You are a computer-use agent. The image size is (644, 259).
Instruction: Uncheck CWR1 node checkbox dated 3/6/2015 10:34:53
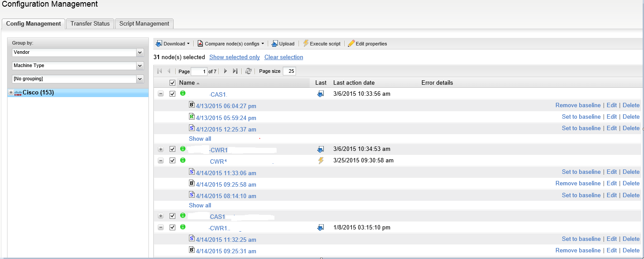coord(173,149)
